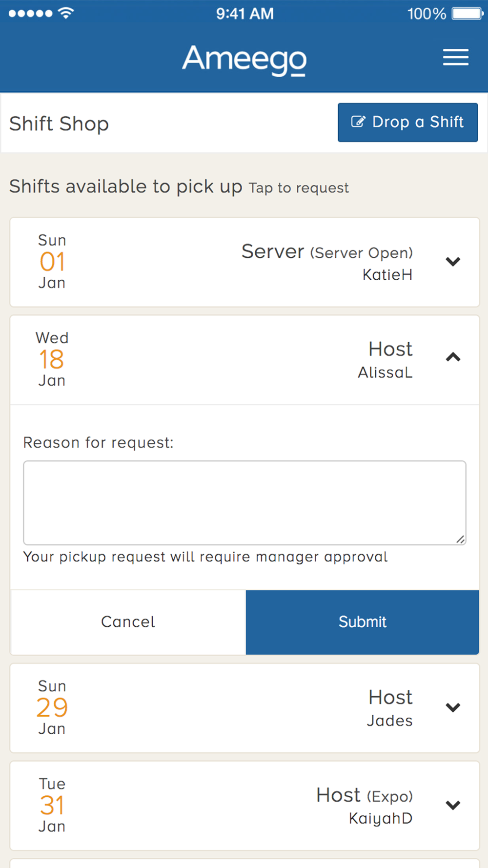Expand the Tue 31 Jan Host Expo shift
488x868 pixels.
(x=453, y=805)
